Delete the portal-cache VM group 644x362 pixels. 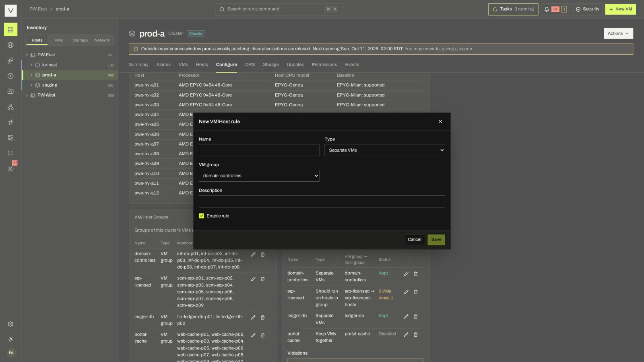(262, 335)
